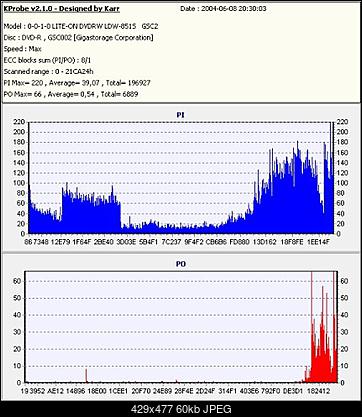Screen dimensions: 362x417
Task: Click PO x-axis label 314F1
Action: point(228,391)
